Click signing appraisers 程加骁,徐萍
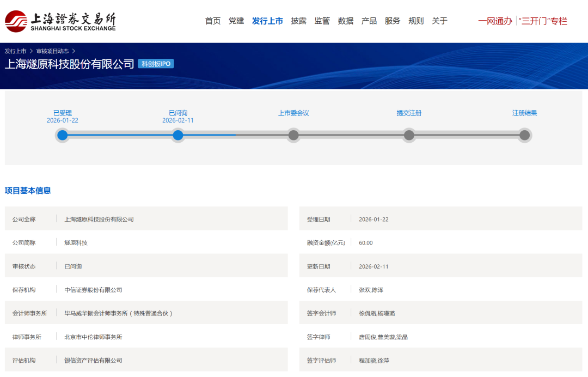 coord(374,361)
